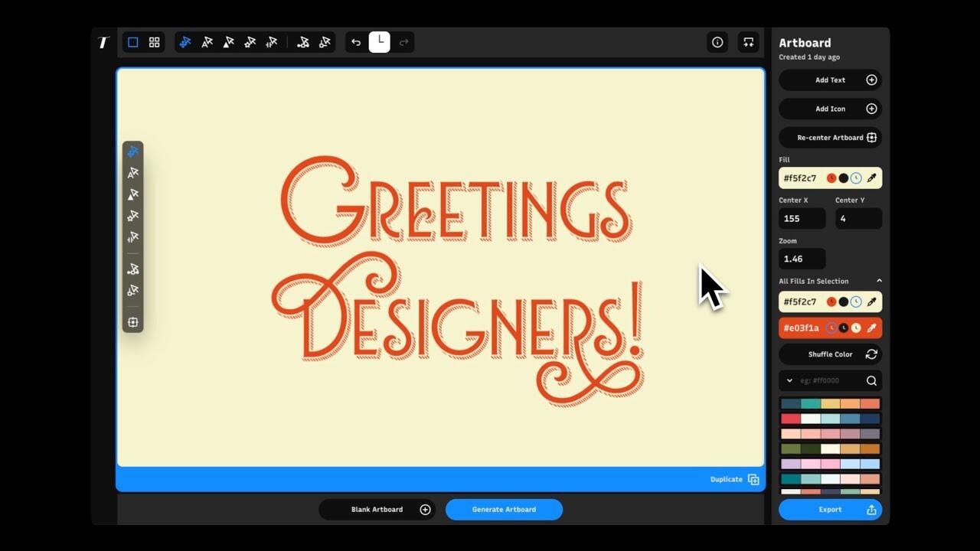The height and width of the screenshot is (551, 980).
Task: Select spacing cursor tool in floating toolbar
Action: (x=133, y=237)
